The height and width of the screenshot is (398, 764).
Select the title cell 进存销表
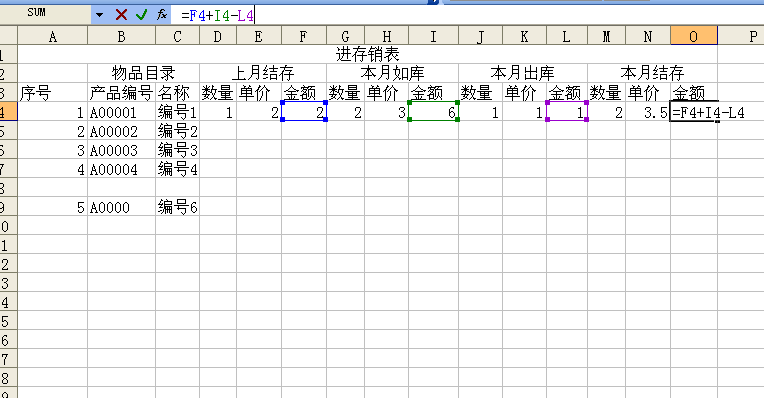pos(367,54)
